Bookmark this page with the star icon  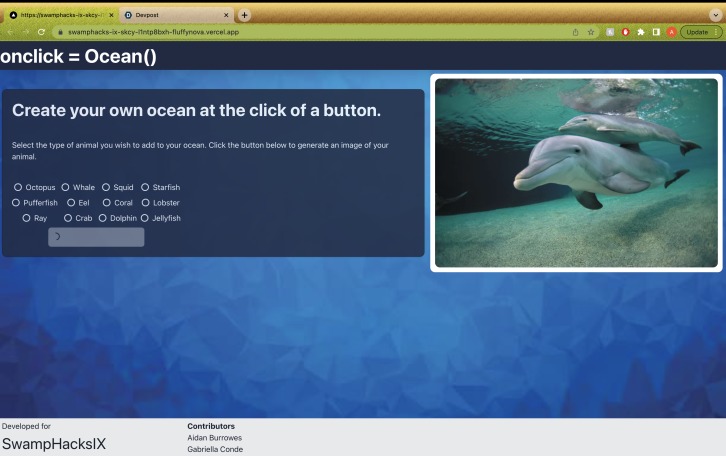(x=591, y=32)
